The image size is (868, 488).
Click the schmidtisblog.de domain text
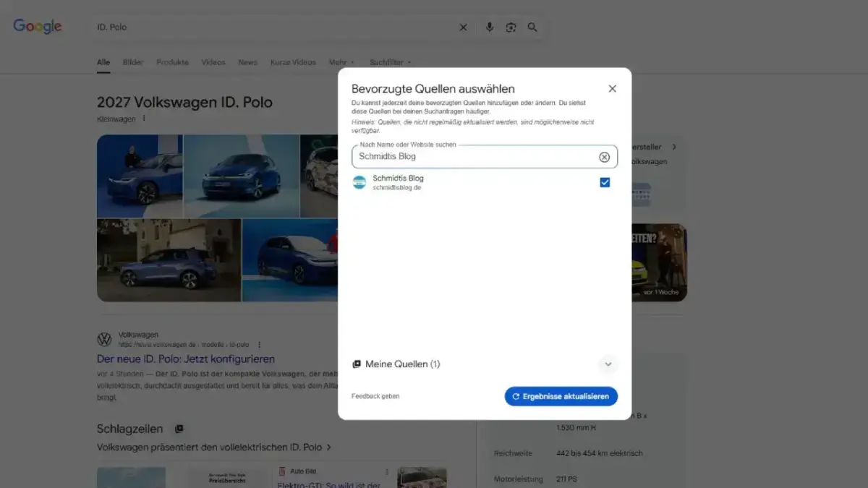pos(396,188)
